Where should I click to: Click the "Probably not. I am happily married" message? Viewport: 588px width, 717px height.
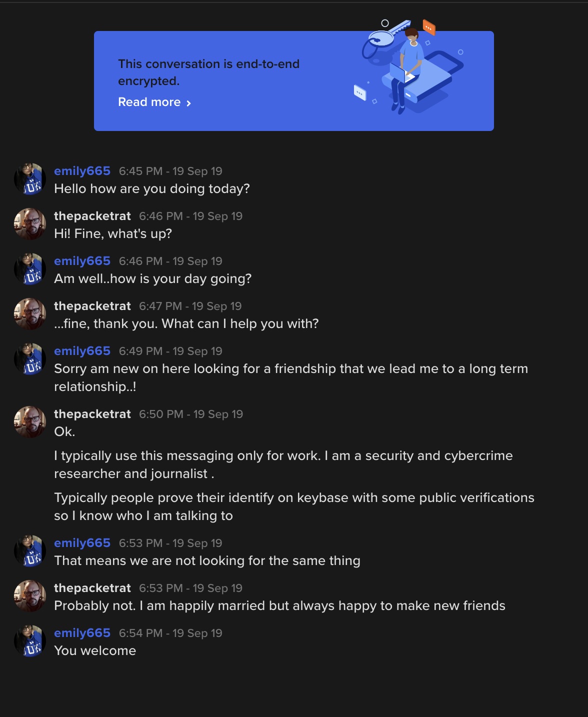tap(279, 606)
